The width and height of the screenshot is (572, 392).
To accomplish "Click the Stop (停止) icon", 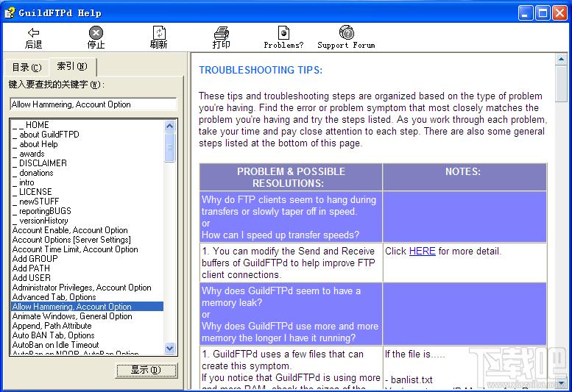I will pyautogui.click(x=96, y=33).
